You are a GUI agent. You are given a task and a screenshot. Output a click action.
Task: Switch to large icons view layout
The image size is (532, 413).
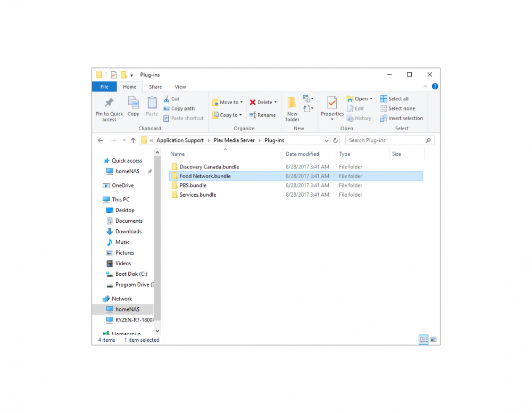point(433,340)
